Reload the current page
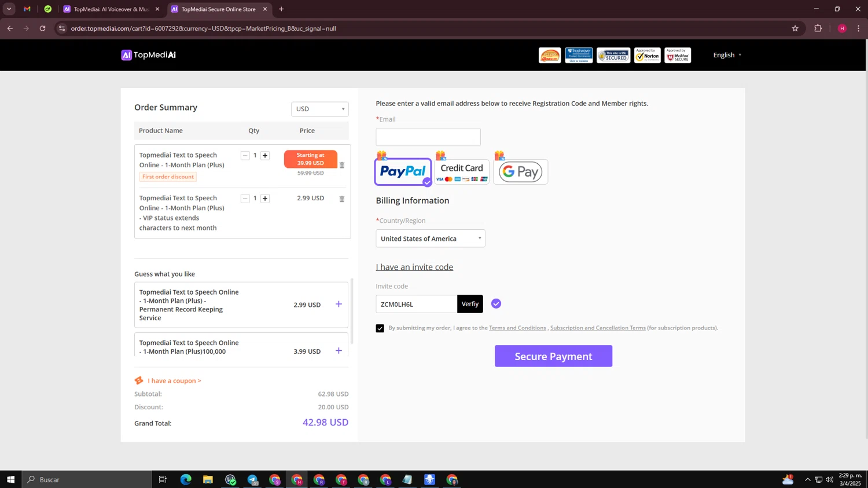The image size is (868, 488). pos(43,28)
